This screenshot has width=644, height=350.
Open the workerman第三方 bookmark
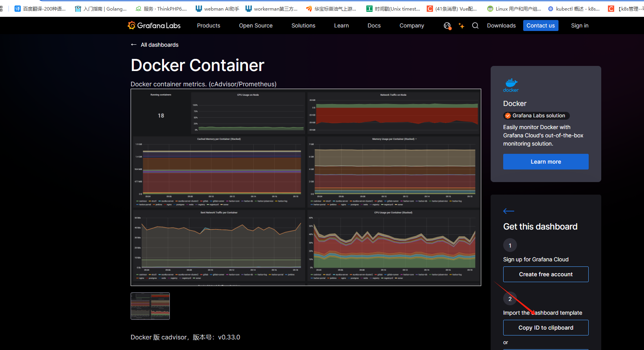[x=271, y=9]
